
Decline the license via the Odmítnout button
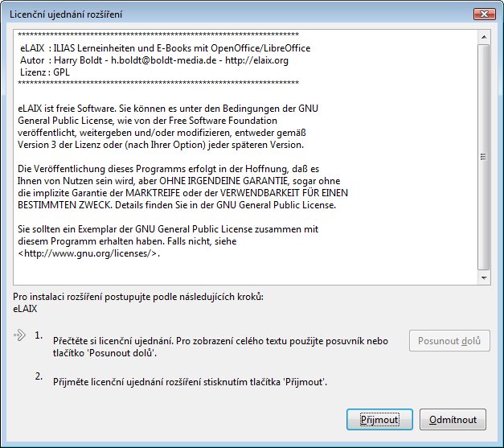(x=453, y=419)
